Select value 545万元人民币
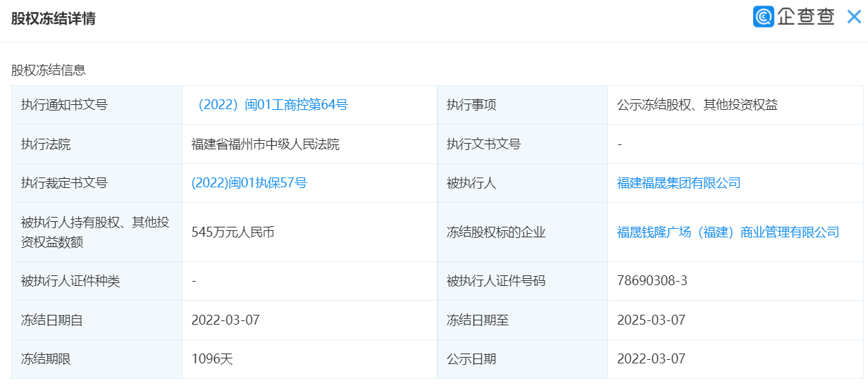 tap(233, 232)
